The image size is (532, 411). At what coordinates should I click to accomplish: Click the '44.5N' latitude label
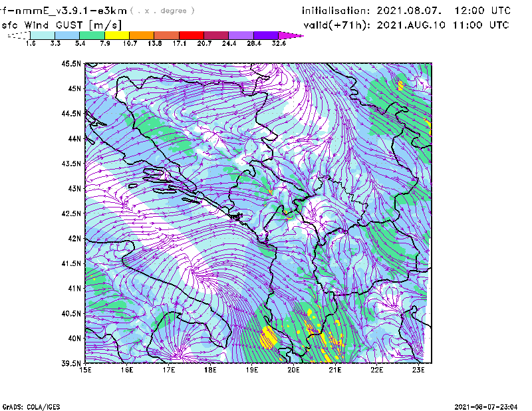pyautogui.click(x=71, y=113)
